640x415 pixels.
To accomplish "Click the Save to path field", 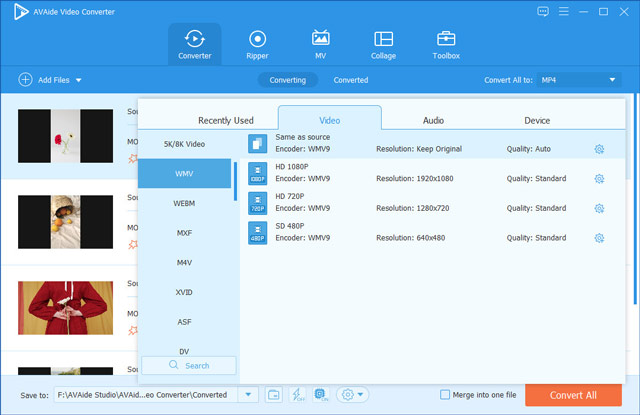I will point(146,395).
